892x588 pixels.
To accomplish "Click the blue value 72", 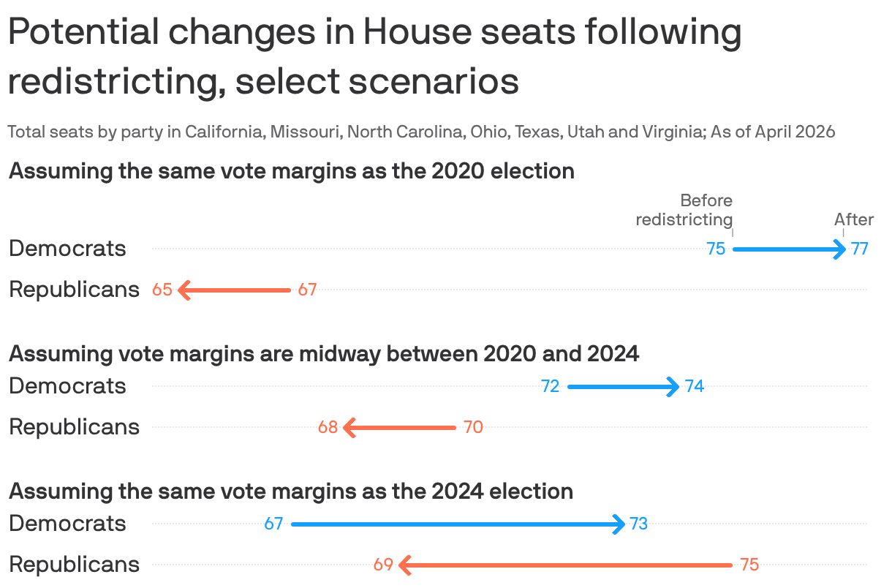I will (551, 386).
